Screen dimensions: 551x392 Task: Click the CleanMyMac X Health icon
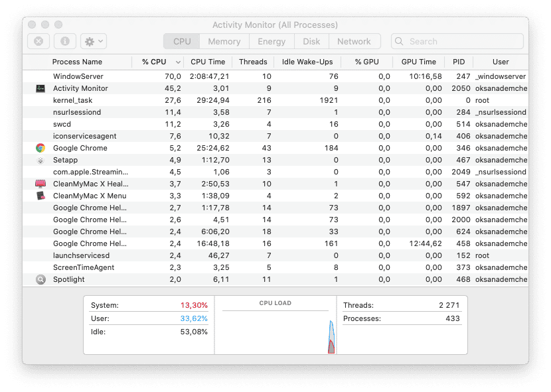point(40,184)
